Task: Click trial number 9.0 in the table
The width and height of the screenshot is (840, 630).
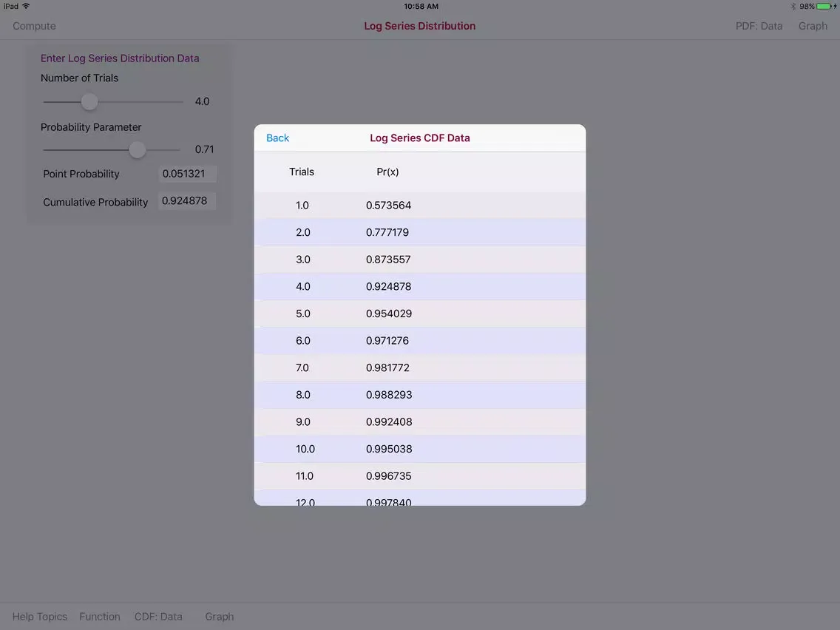Action: (x=302, y=421)
